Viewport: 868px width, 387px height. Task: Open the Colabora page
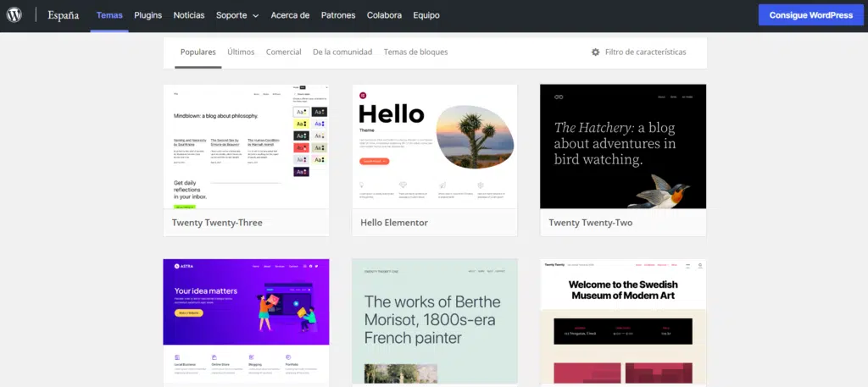click(x=384, y=15)
